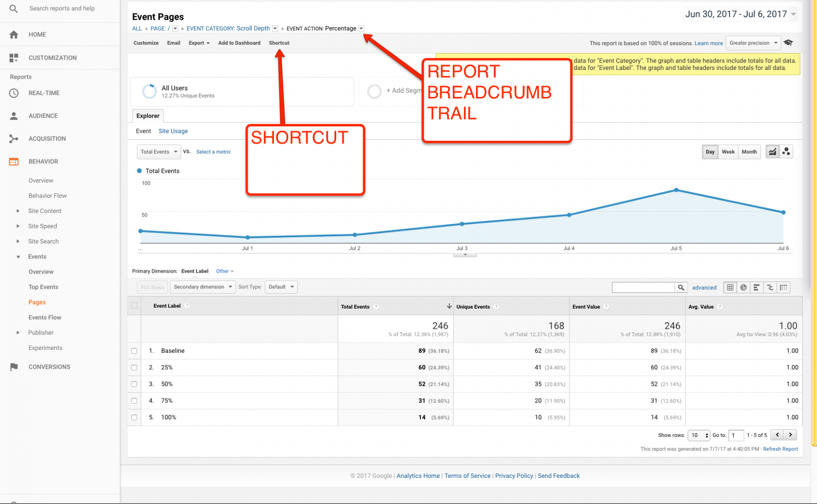Click the advanced filter link
Viewport: 817px width, 504px height.
[704, 287]
